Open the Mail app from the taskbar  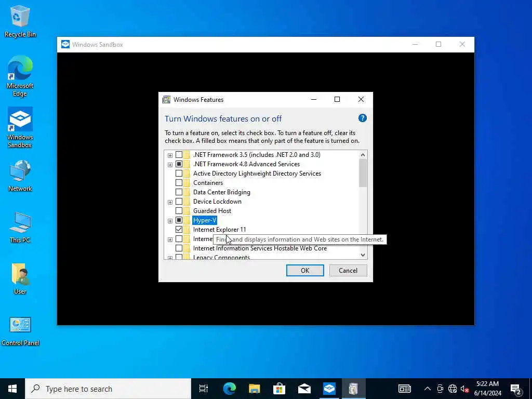click(x=304, y=389)
